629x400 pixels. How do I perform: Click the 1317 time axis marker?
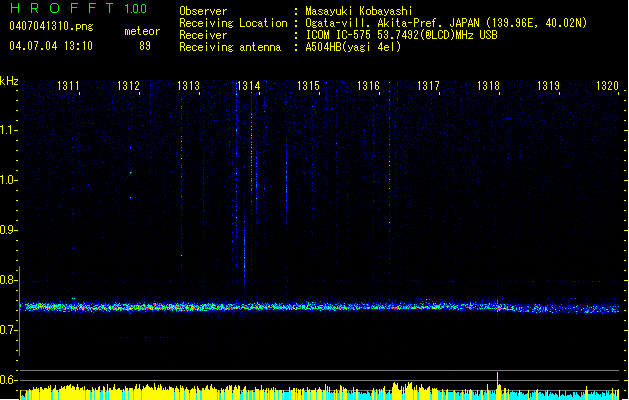428,86
